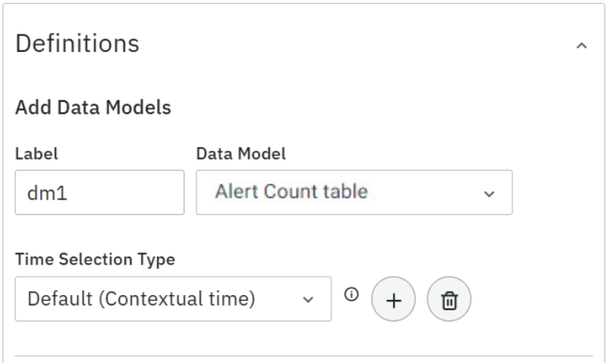The height and width of the screenshot is (364, 607).
Task: Click the "Label" field caption
Action: tap(31, 152)
